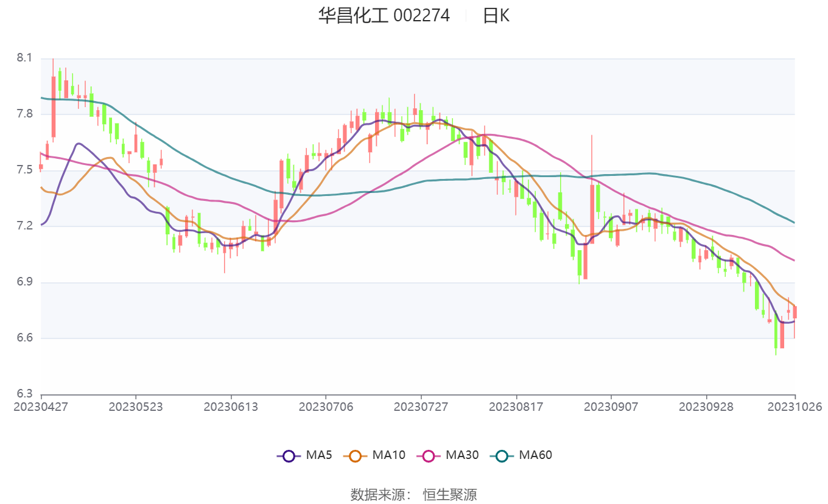
Task: Click the purple MA5 legend circle marker
Action: click(289, 455)
